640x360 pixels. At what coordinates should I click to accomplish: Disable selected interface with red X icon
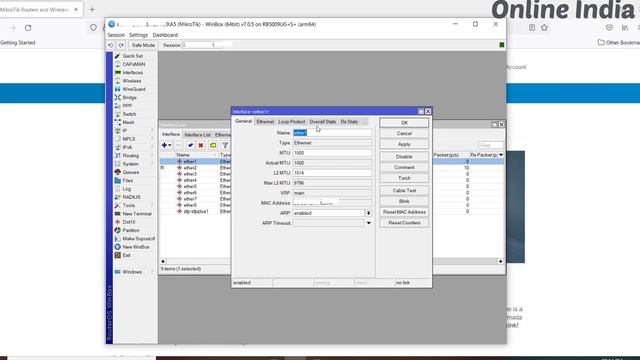click(x=201, y=145)
